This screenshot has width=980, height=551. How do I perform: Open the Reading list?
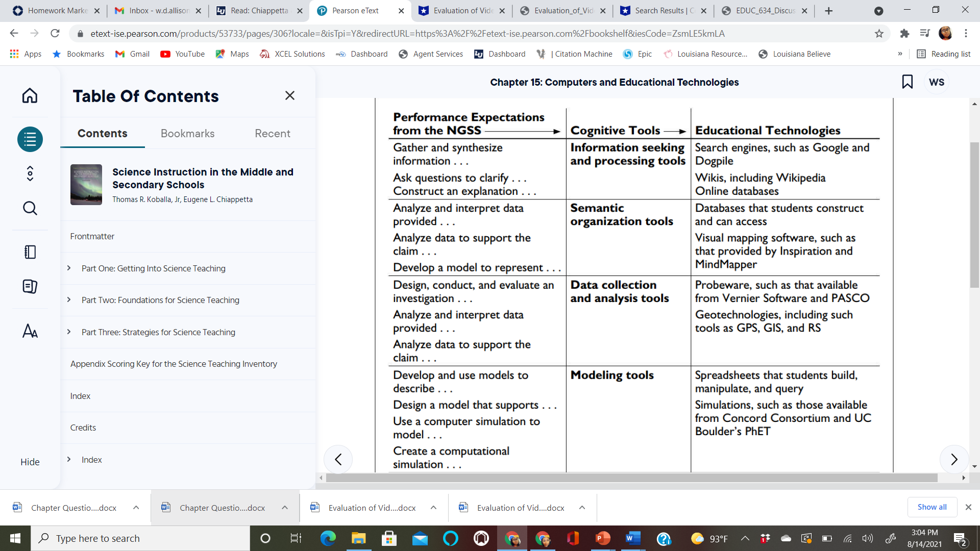point(944,54)
